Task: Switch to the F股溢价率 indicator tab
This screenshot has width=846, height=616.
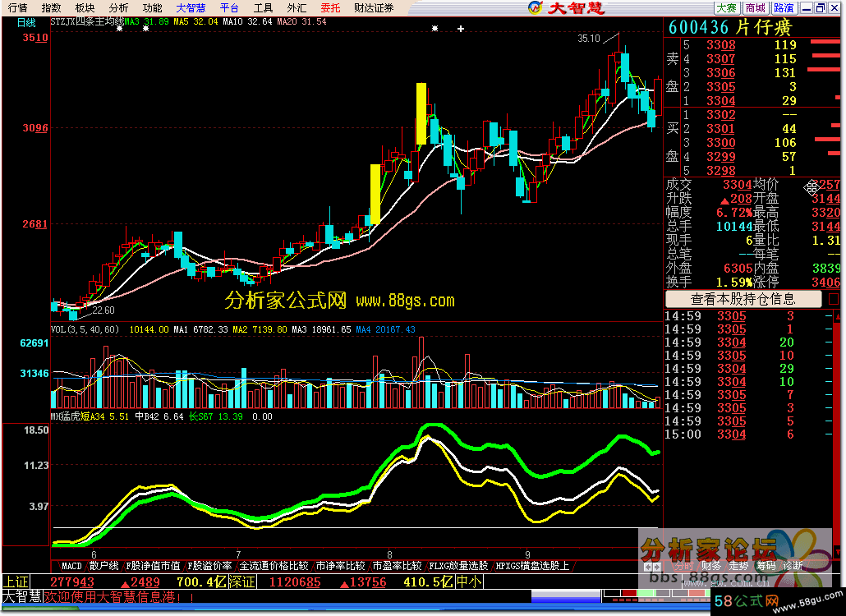Action: pos(209,566)
